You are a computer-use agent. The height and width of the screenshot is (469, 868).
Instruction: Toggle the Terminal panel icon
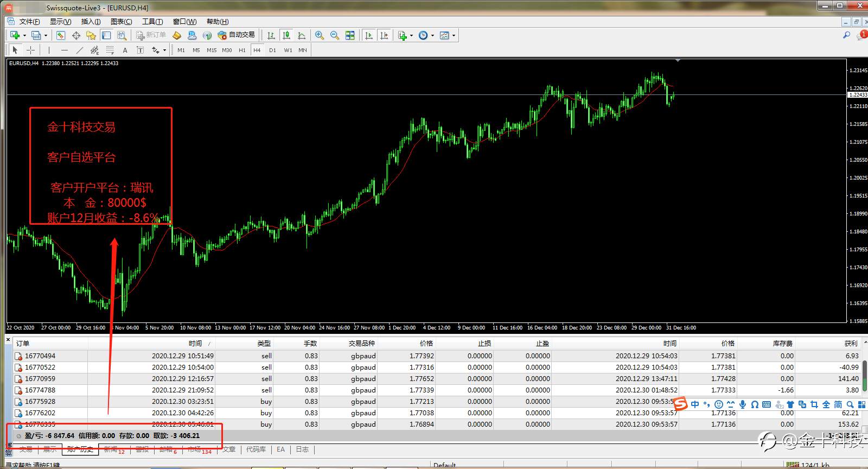(x=106, y=35)
